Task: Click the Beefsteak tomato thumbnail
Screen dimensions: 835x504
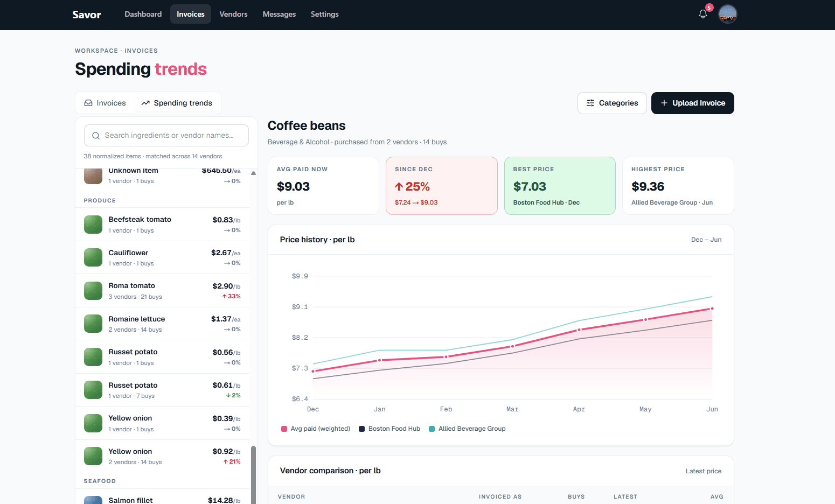Action: pos(93,225)
